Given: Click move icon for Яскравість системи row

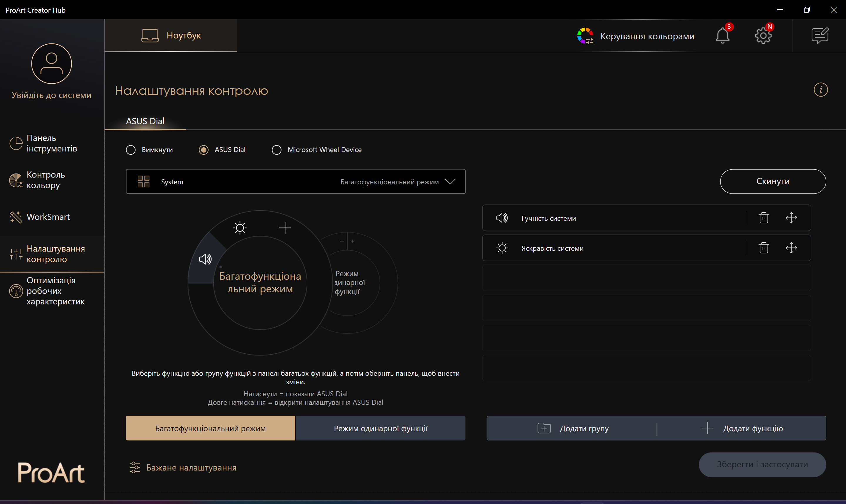Looking at the screenshot, I should (x=791, y=248).
